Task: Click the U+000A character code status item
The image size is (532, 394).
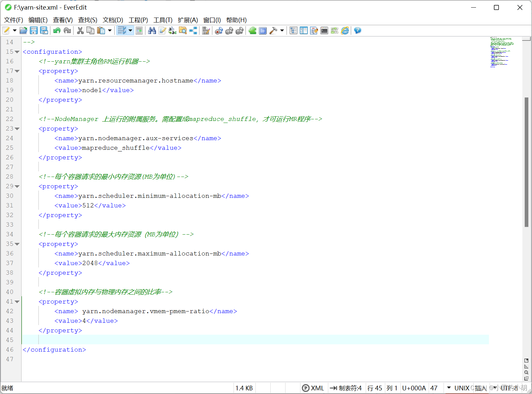Action: tap(414, 388)
